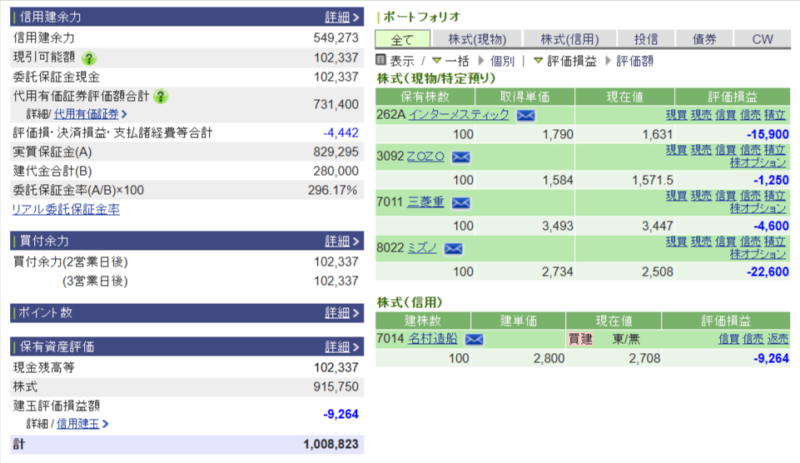
Task: Open 詳細 in 保有資産評価 header
Action: coord(342,347)
